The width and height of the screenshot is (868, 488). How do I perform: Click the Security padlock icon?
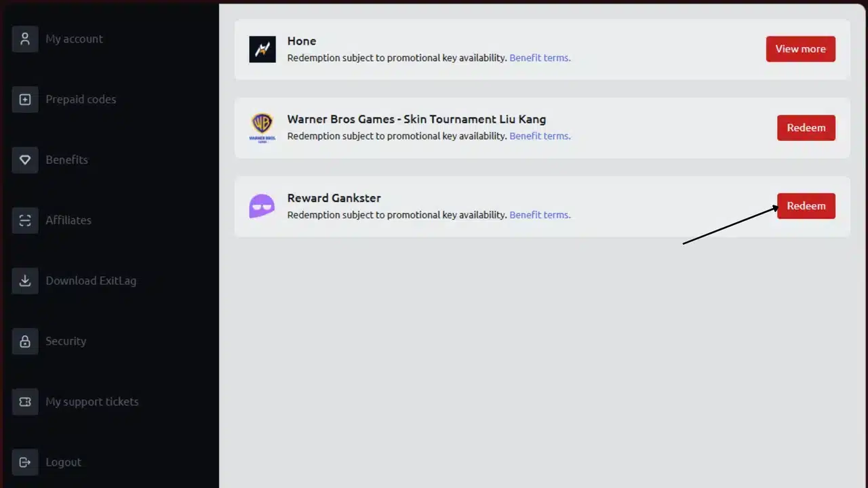[x=25, y=341]
